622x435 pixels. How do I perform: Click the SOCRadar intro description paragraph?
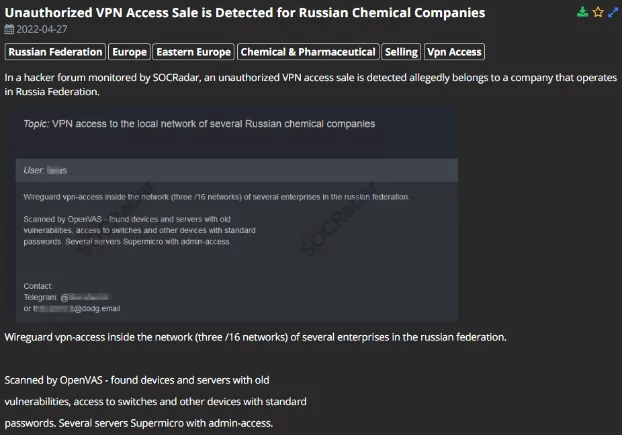[311, 84]
